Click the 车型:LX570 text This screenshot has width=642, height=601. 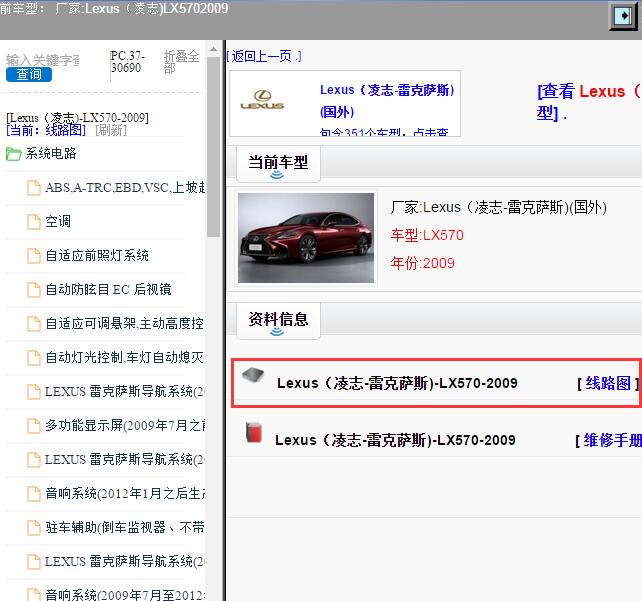(427, 235)
